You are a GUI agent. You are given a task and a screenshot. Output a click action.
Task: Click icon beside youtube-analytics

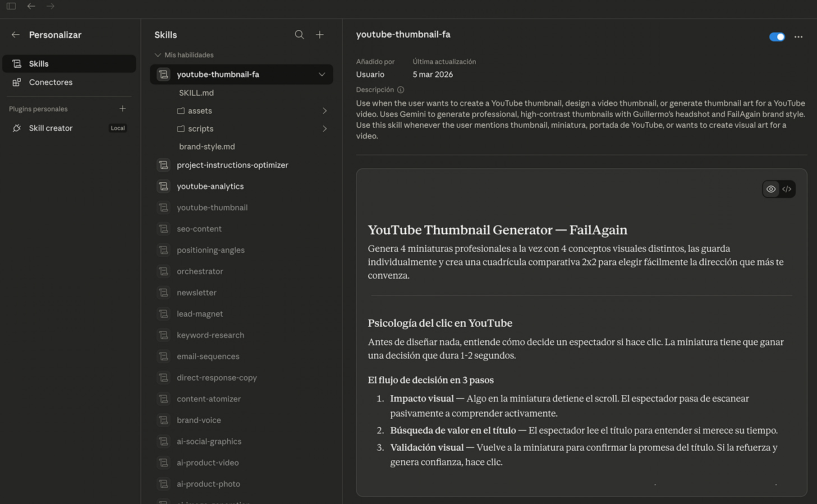click(x=163, y=187)
